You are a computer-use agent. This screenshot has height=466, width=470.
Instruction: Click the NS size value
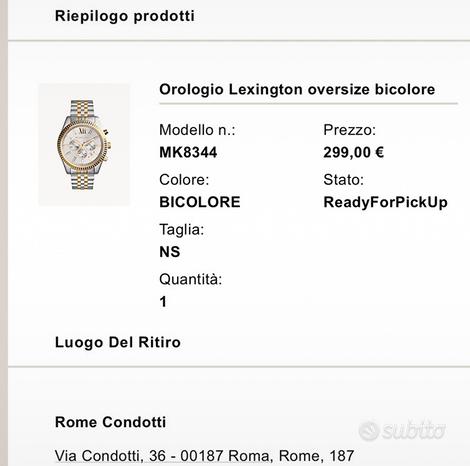pyautogui.click(x=170, y=252)
